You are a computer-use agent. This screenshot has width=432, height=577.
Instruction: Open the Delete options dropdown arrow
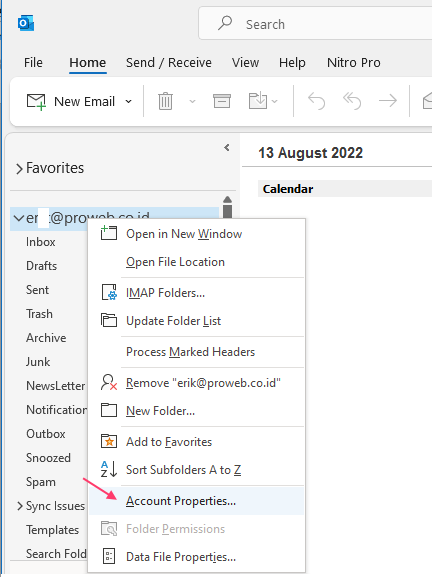coord(192,101)
